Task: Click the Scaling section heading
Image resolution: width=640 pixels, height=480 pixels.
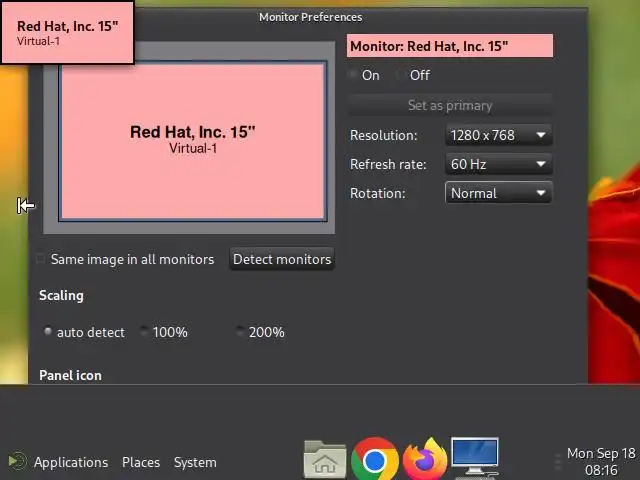Action: pyautogui.click(x=61, y=295)
